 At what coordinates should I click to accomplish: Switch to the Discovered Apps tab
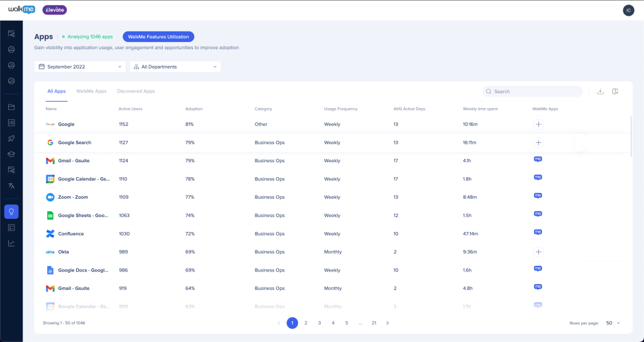point(136,91)
